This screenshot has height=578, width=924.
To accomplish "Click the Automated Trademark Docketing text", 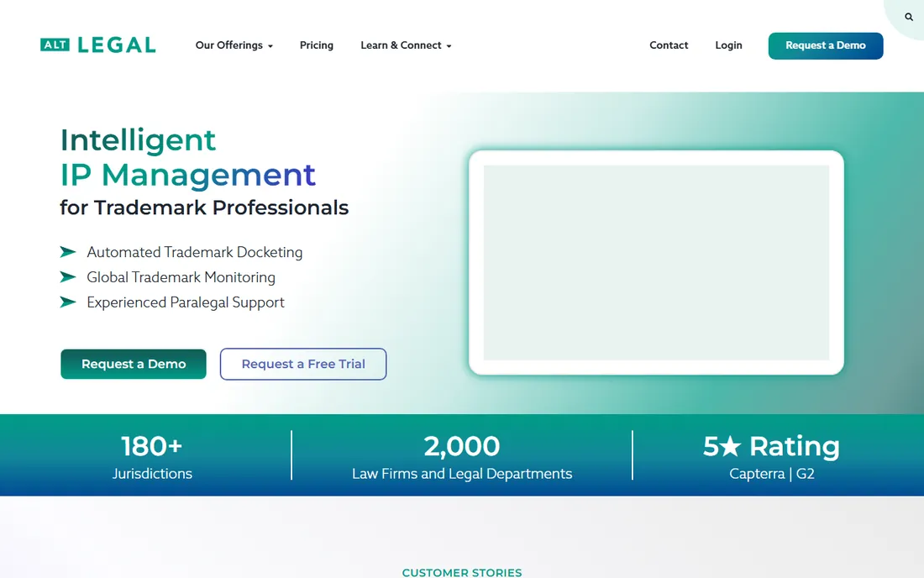I will pos(195,252).
